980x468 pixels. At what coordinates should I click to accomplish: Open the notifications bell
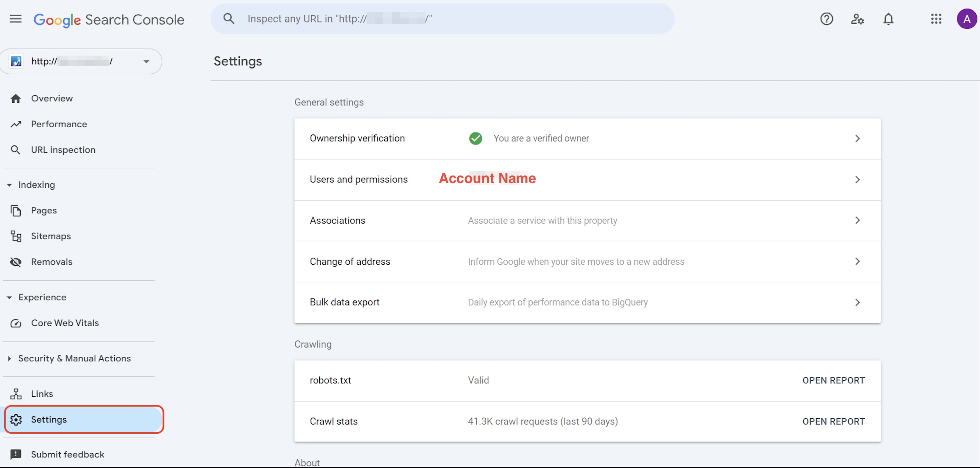pos(888,19)
